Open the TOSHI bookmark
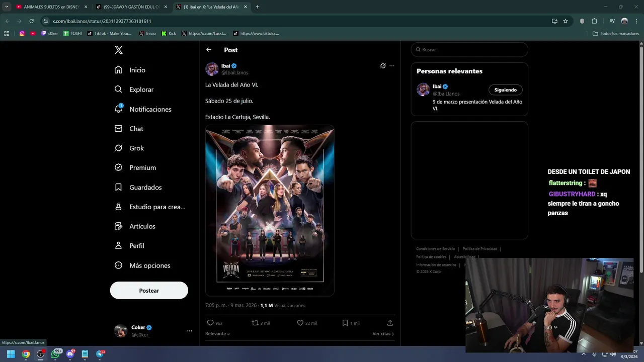Screen dimensions: 644x362 point(72,34)
